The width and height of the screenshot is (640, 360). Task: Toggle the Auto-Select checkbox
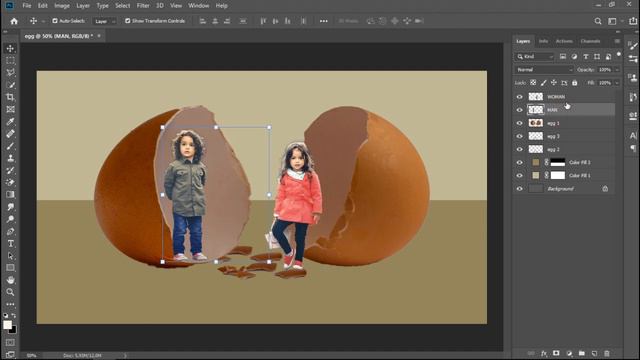click(55, 21)
